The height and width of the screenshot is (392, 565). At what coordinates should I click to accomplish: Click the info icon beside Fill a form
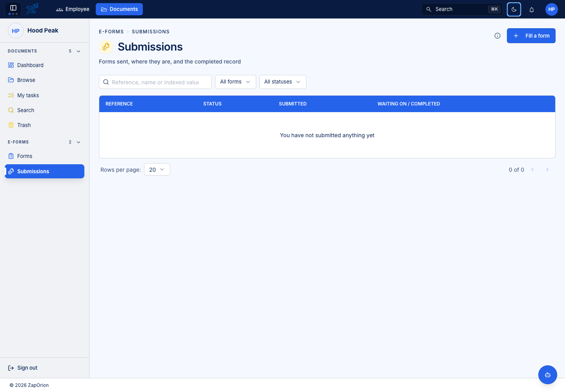498,36
